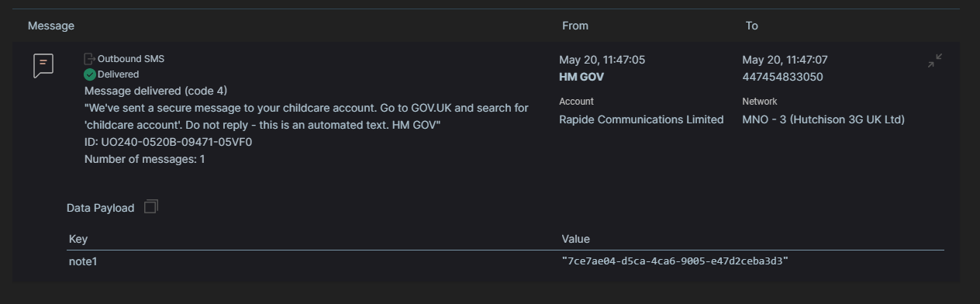
Task: Click the message speech bubble icon
Action: point(43,65)
